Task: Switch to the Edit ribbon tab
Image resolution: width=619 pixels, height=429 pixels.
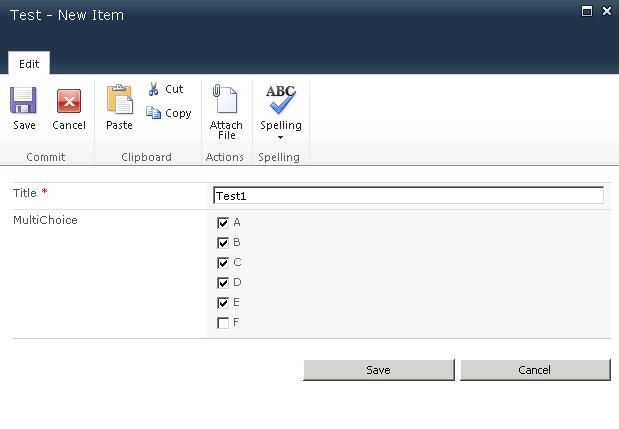Action: (29, 64)
